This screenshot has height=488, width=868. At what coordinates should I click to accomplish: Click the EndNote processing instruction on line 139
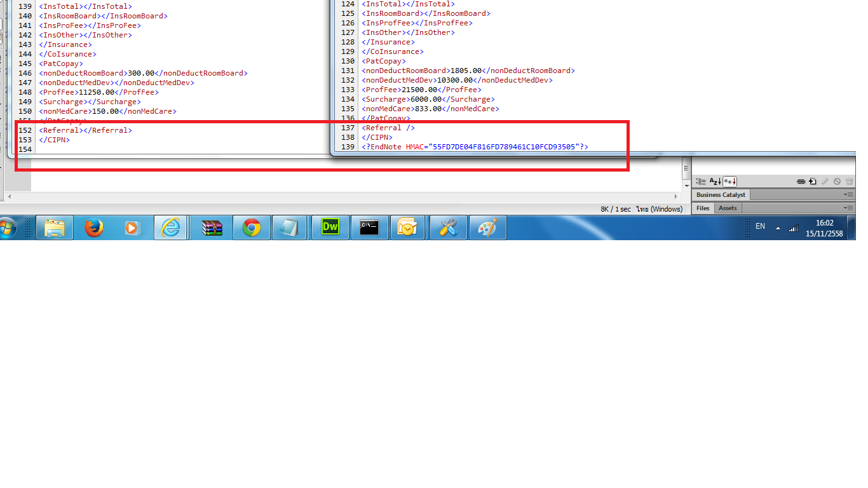coord(475,147)
